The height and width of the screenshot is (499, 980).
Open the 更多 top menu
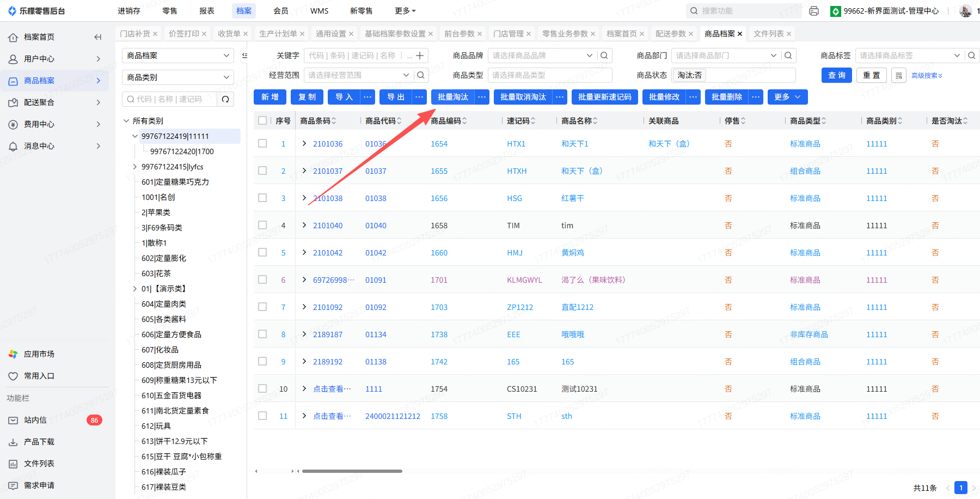(405, 11)
